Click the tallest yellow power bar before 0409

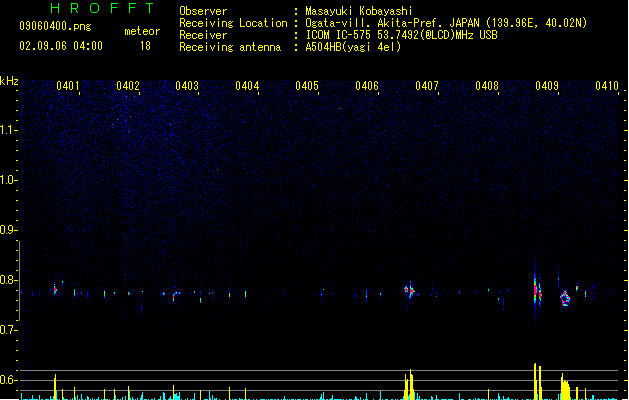click(x=535, y=381)
